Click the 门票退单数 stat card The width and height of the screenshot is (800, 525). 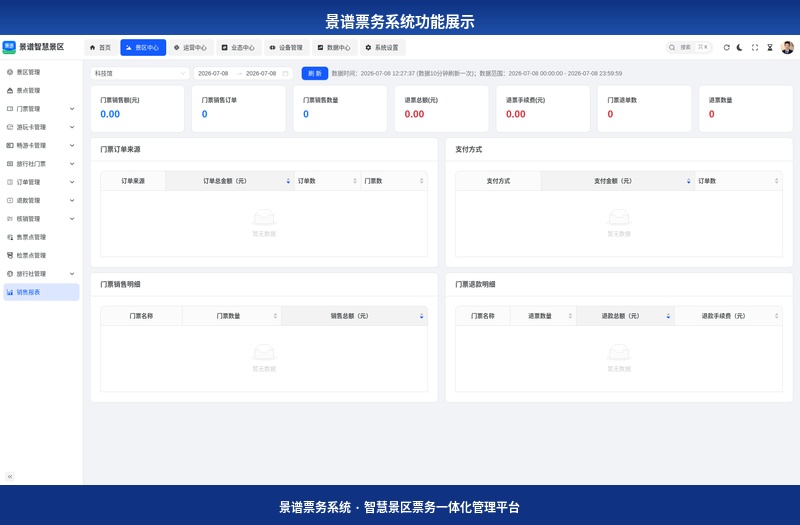click(644, 109)
